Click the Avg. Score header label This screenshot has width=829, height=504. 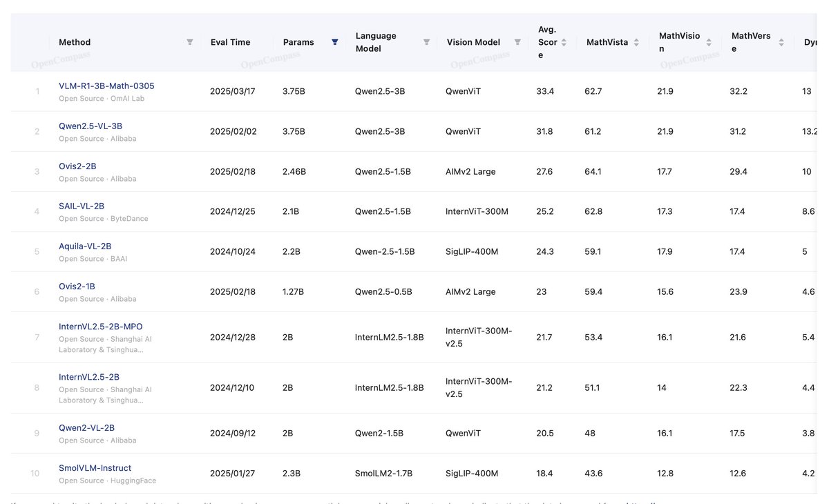(x=547, y=42)
